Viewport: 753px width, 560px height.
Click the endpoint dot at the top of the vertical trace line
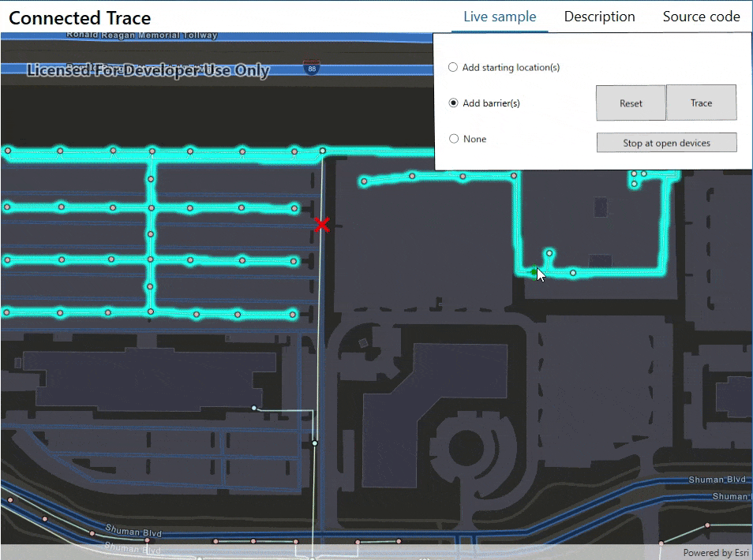click(323, 150)
